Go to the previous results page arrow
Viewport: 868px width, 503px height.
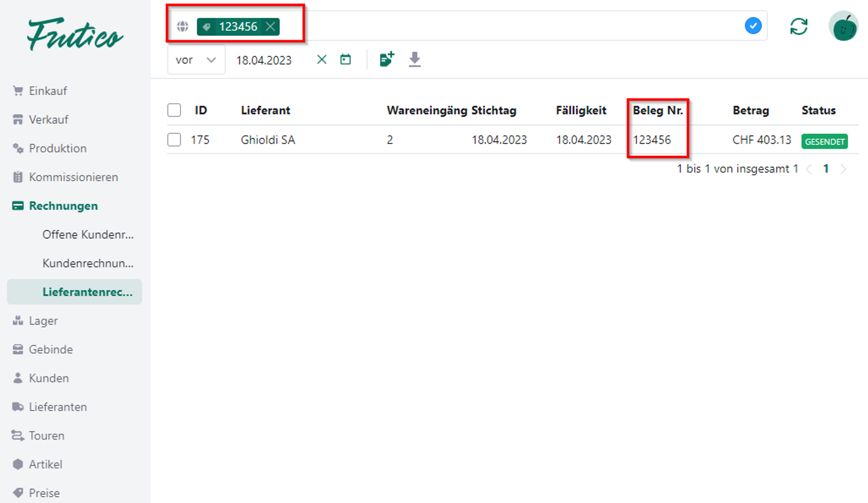pyautogui.click(x=809, y=169)
